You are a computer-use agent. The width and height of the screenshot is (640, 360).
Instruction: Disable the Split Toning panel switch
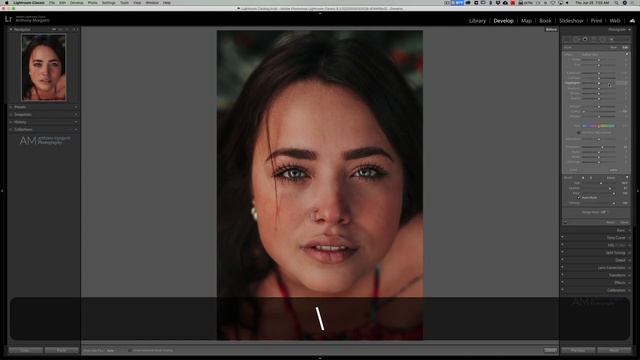click(x=562, y=253)
